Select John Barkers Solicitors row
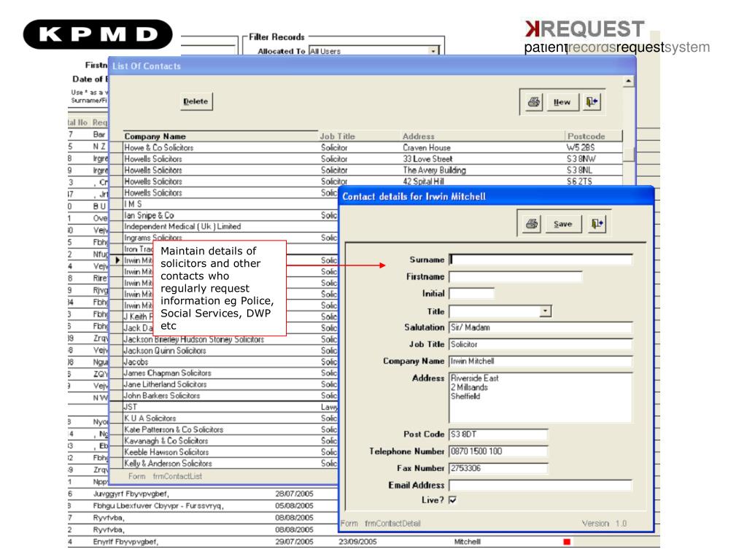This screenshot has width=747, height=560. [x=231, y=396]
